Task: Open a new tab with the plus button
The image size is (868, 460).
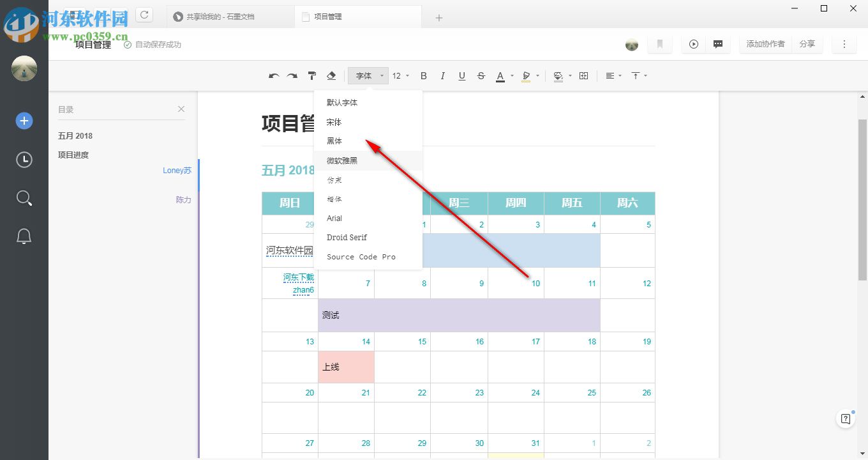Action: (x=439, y=17)
